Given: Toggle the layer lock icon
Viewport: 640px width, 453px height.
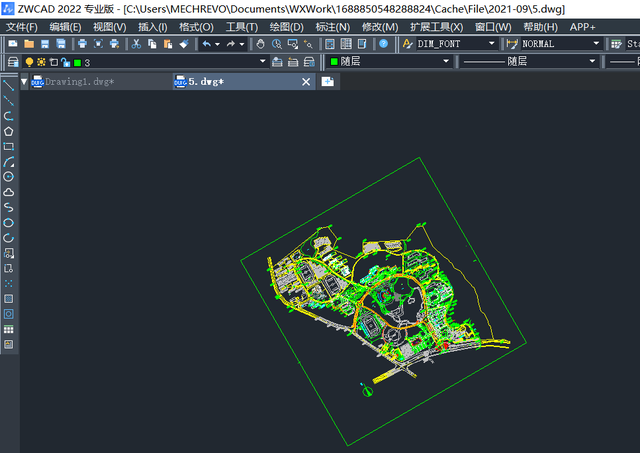Looking at the screenshot, I should (65, 62).
